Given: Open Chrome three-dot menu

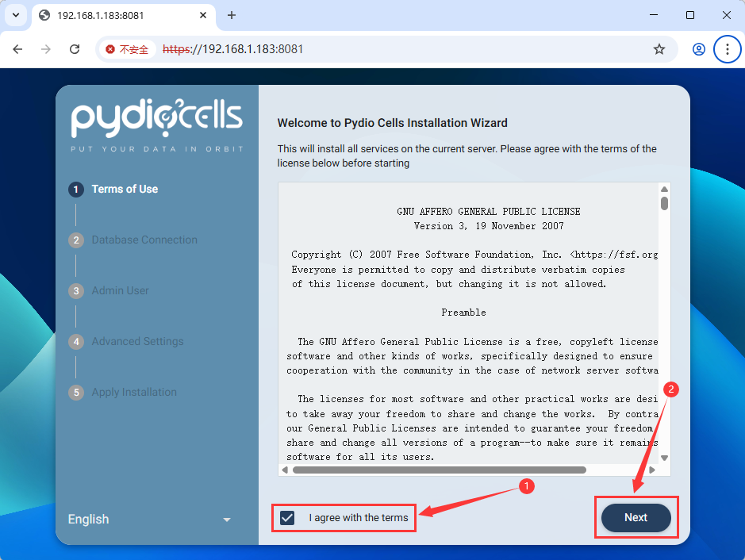Looking at the screenshot, I should click(727, 49).
